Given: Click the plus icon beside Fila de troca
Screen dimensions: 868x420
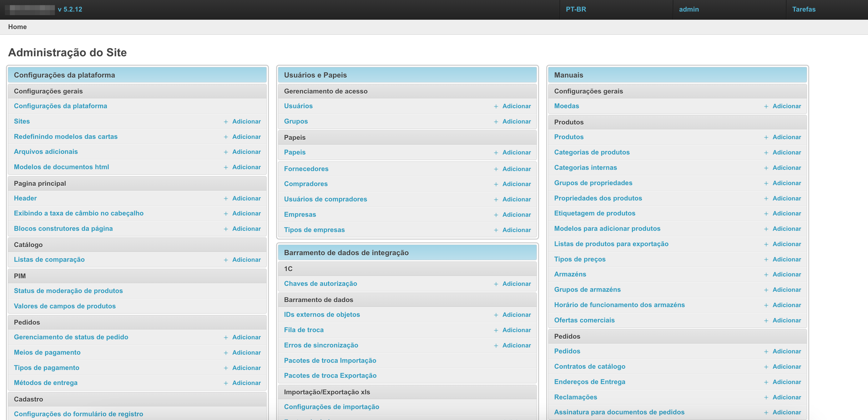Looking at the screenshot, I should (496, 330).
